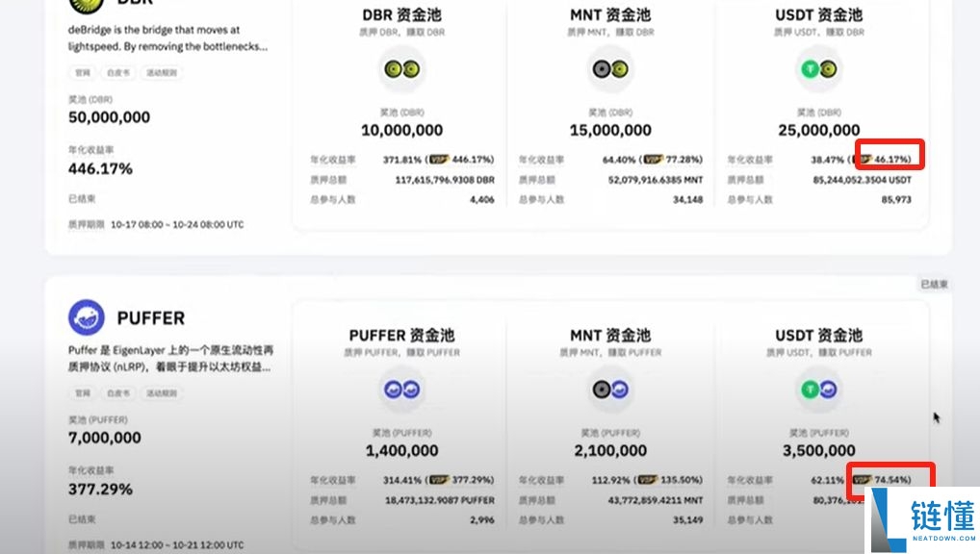Click participant count 35,149
Screen dimensions: 980x554
click(687, 520)
